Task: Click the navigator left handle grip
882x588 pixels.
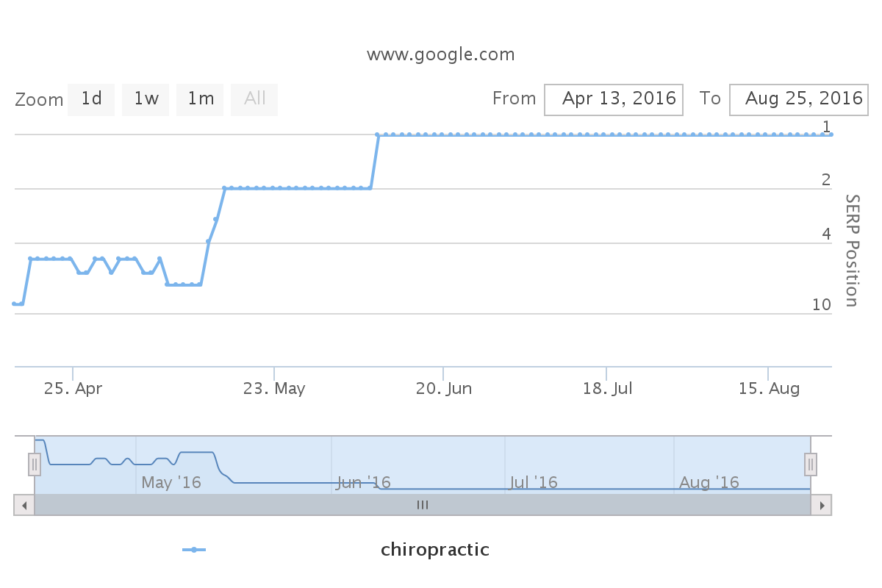Action: click(35, 465)
